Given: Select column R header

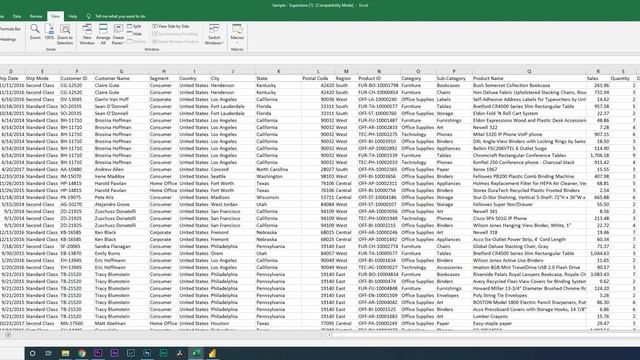Looking at the screenshot, I should coord(598,71).
